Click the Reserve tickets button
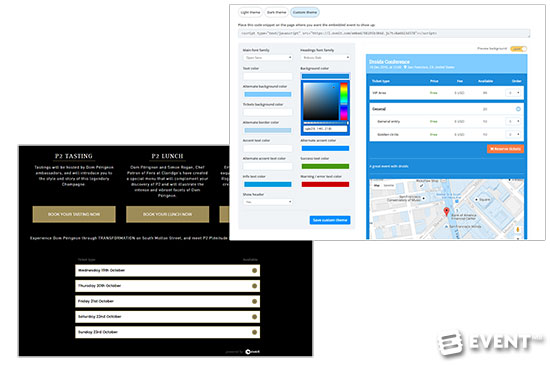The width and height of the screenshot is (550, 365). [505, 149]
